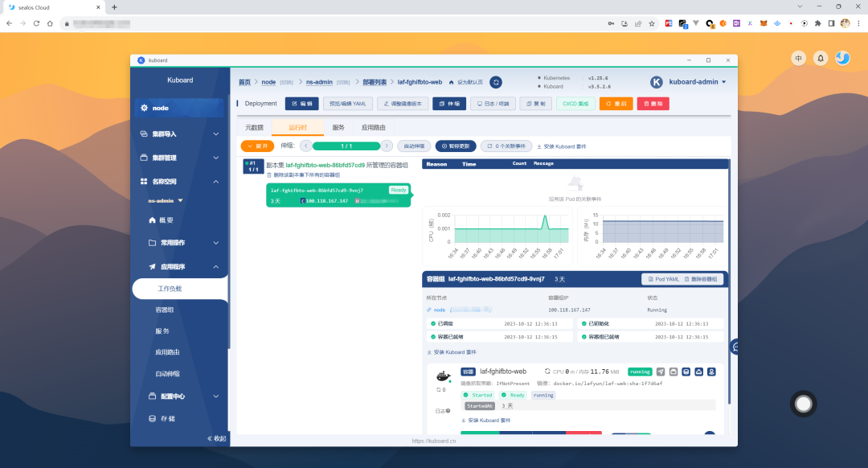868x468 pixels.
Task: Click the 日志 / 终端 button
Action: click(493, 104)
